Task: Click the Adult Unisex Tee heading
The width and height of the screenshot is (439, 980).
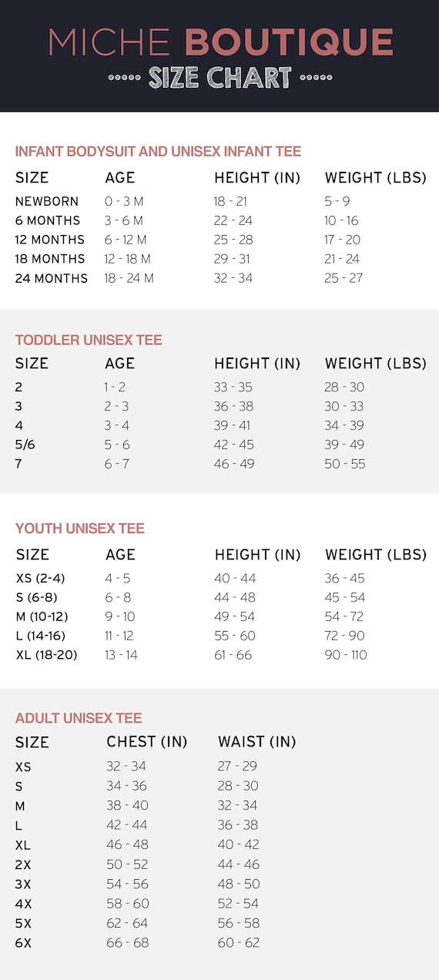Action: coord(79,718)
